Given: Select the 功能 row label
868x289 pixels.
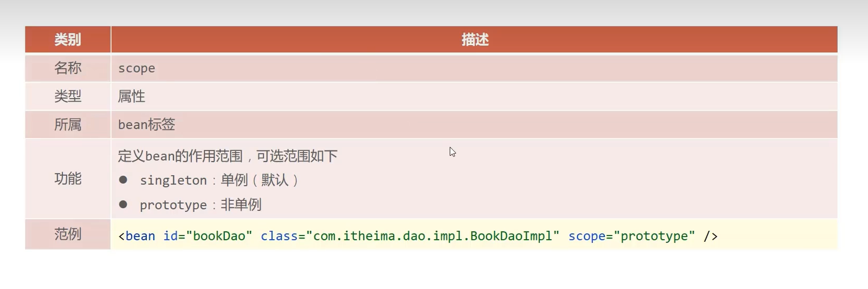Looking at the screenshot, I should point(68,178).
